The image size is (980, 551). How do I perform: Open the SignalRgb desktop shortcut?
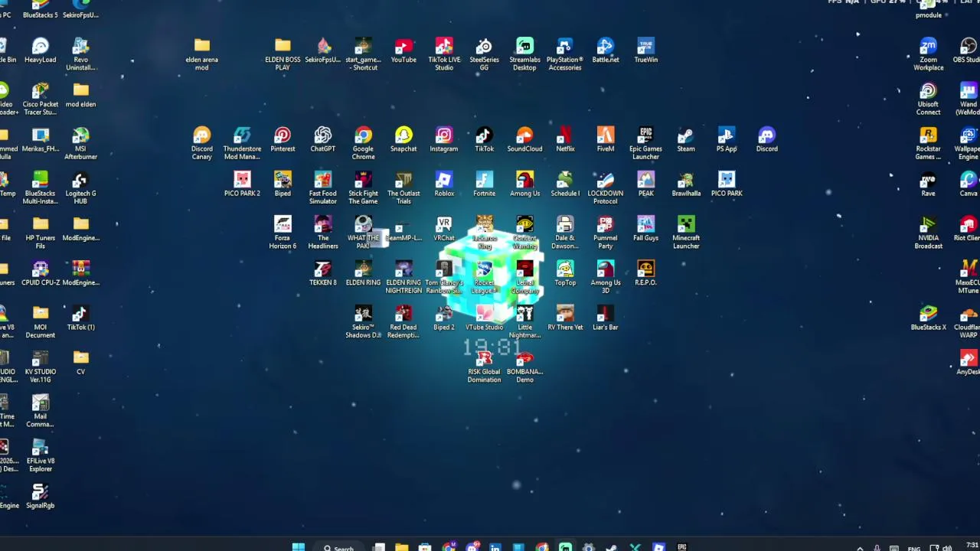point(40,496)
